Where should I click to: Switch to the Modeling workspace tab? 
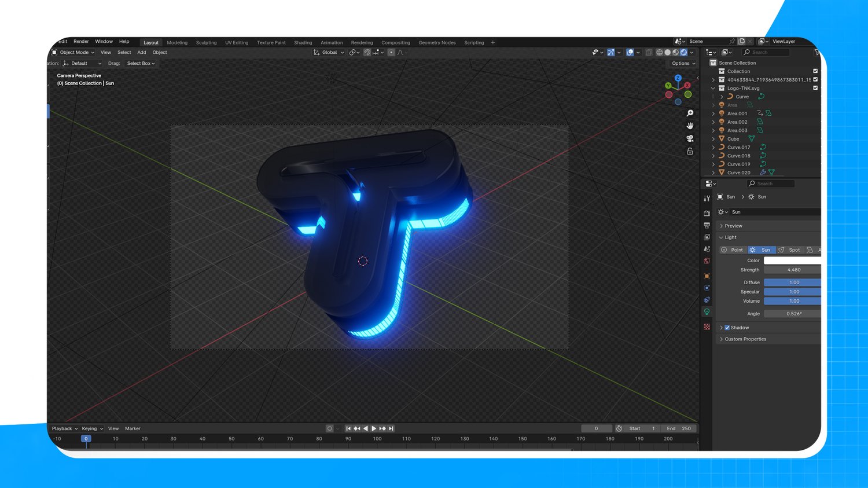[177, 42]
